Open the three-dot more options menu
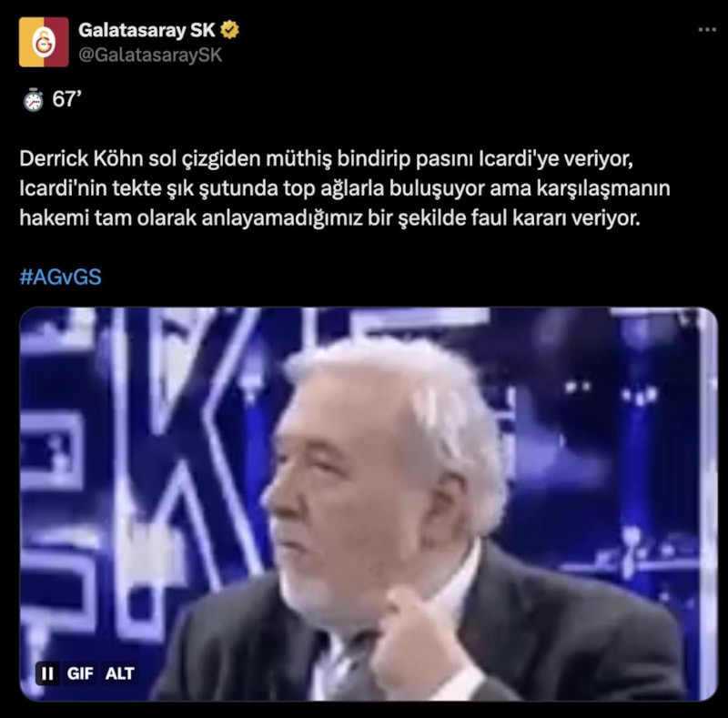The height and width of the screenshot is (718, 728). (707, 30)
